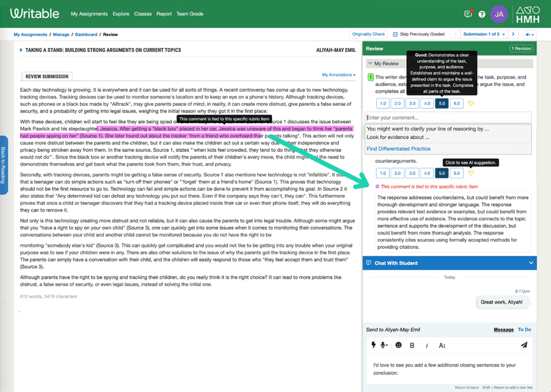Open the Classes menu in top navigation
The height and width of the screenshot is (392, 551).
(x=142, y=13)
